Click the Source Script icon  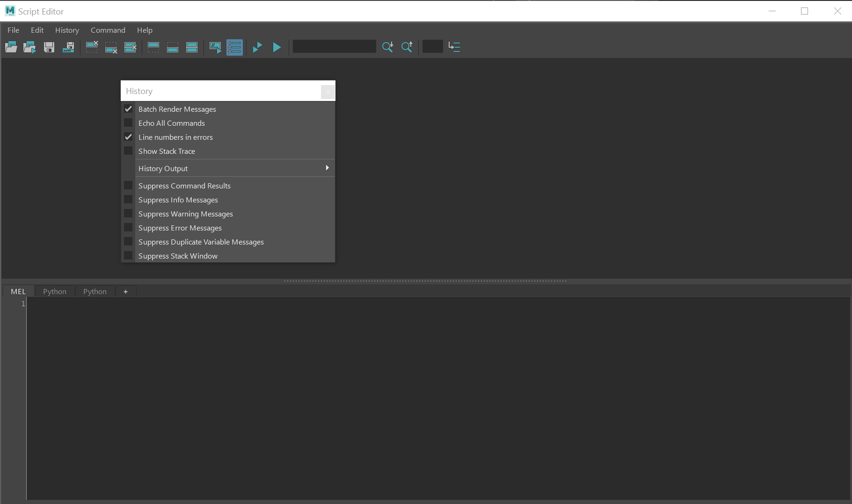(30, 47)
